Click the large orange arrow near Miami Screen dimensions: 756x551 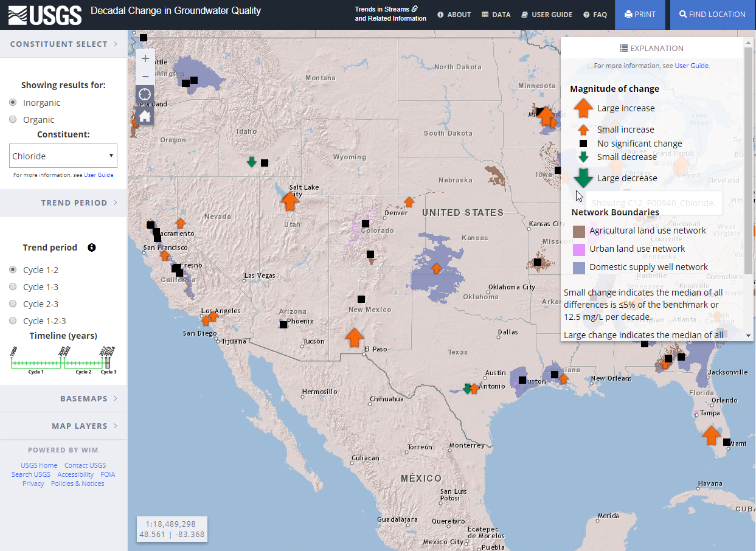[711, 435]
